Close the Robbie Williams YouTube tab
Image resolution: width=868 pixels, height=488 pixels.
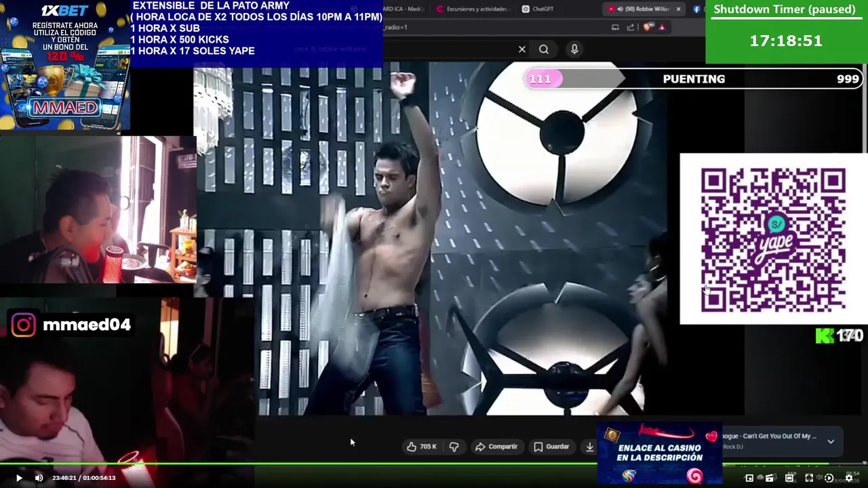(678, 9)
